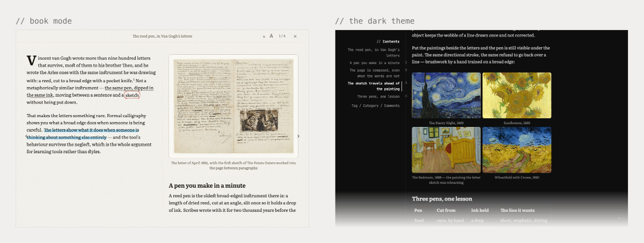Screen dimensions: 644x243
Task: Jump to 'Three pens, one lesson' in Contents
Action: 378,96
